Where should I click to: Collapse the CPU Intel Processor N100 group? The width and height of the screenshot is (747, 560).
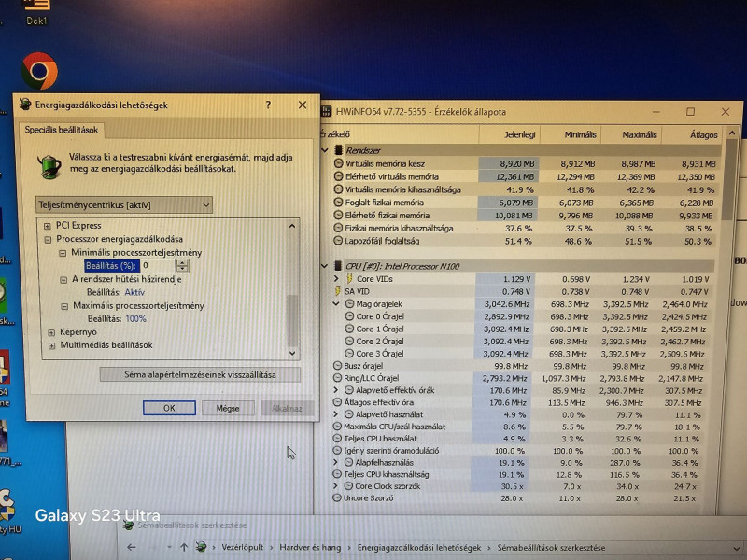tap(325, 266)
